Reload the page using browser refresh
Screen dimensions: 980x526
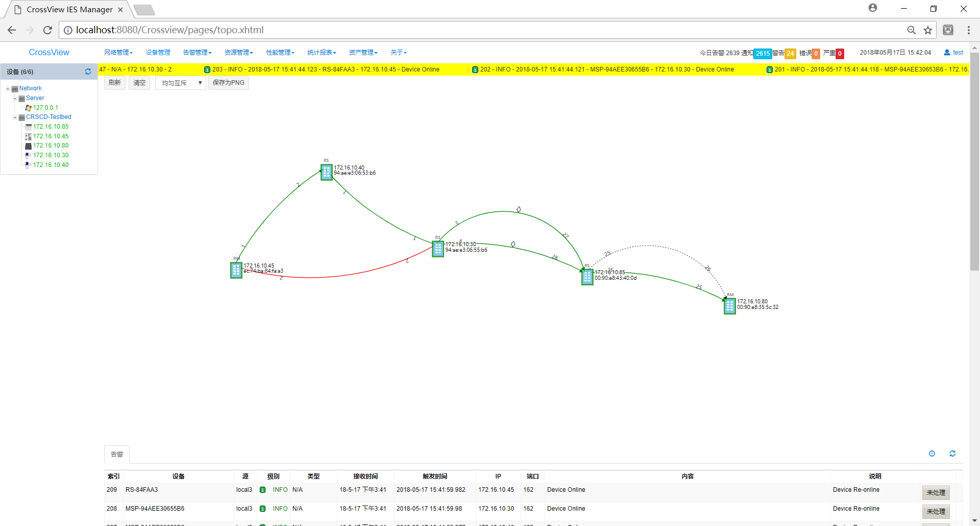click(x=47, y=30)
